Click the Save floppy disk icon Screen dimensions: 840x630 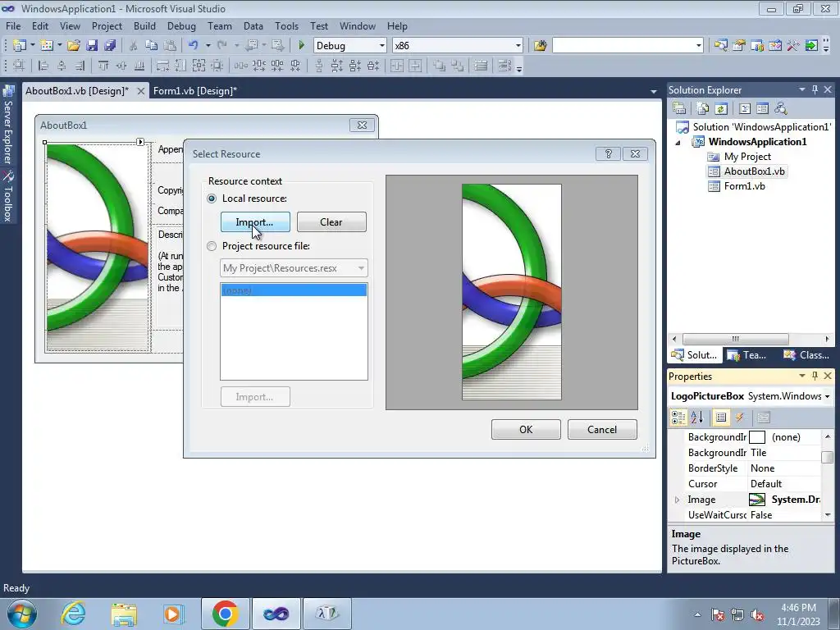(92, 46)
